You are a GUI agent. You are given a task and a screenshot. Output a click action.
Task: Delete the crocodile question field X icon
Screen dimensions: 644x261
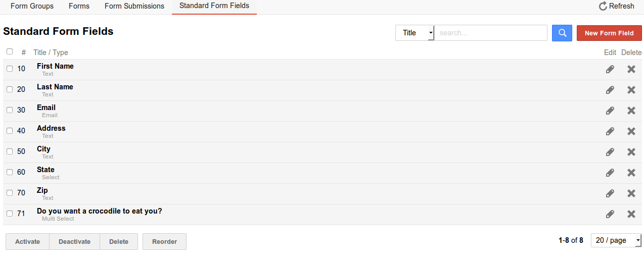(x=631, y=214)
